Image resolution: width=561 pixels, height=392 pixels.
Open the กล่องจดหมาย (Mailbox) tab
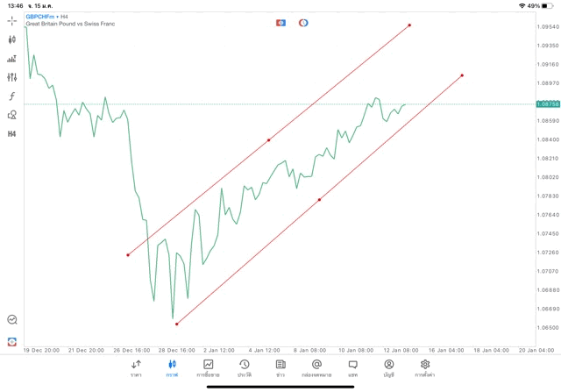(x=316, y=368)
